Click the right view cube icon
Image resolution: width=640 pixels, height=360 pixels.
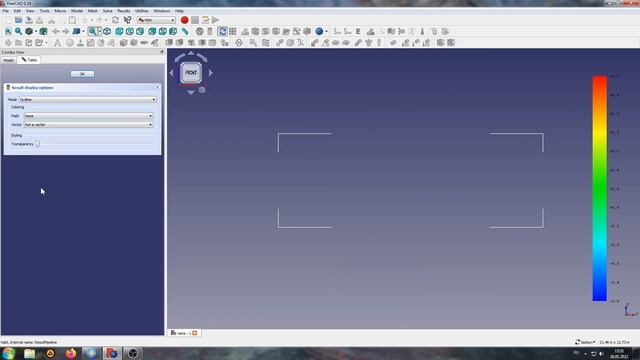(x=140, y=31)
